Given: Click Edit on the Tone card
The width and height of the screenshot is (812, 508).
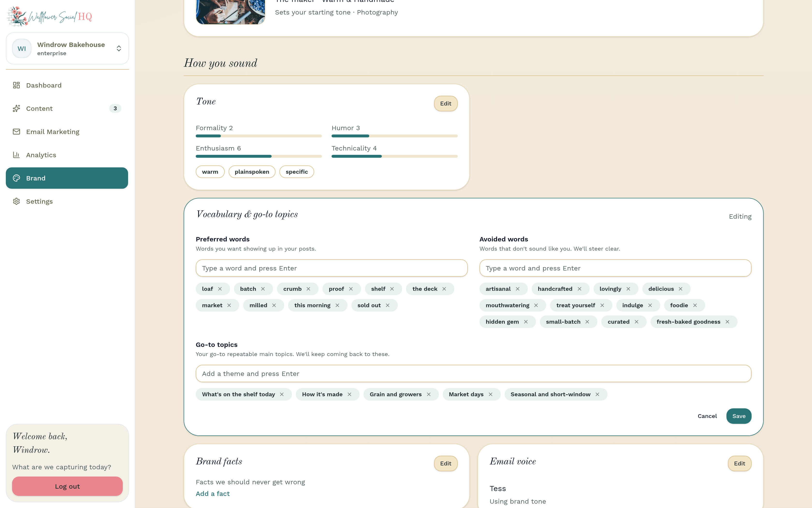Looking at the screenshot, I should click(x=446, y=104).
